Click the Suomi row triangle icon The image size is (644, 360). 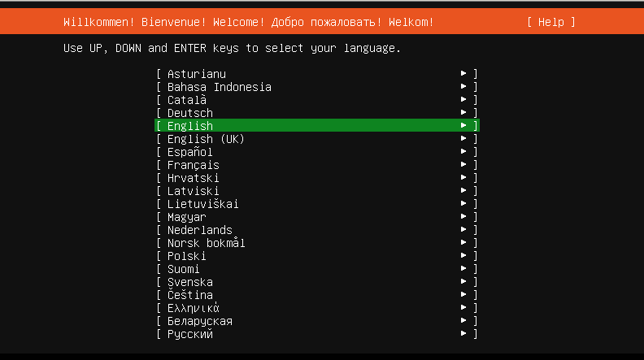463,269
